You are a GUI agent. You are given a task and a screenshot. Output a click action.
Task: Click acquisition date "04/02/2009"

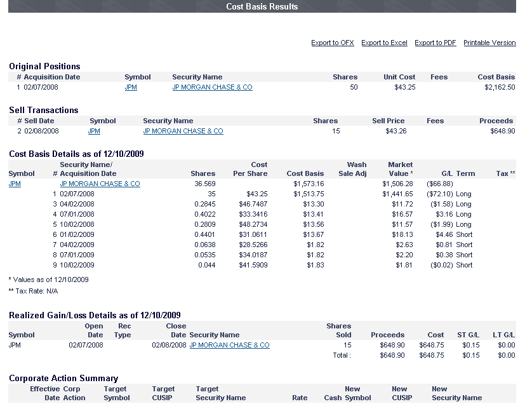point(77,245)
